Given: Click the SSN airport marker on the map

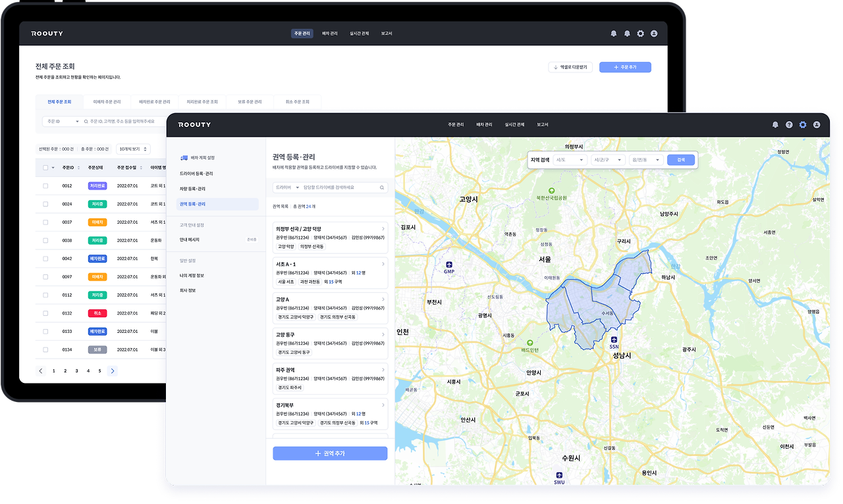Looking at the screenshot, I should pos(614,342).
